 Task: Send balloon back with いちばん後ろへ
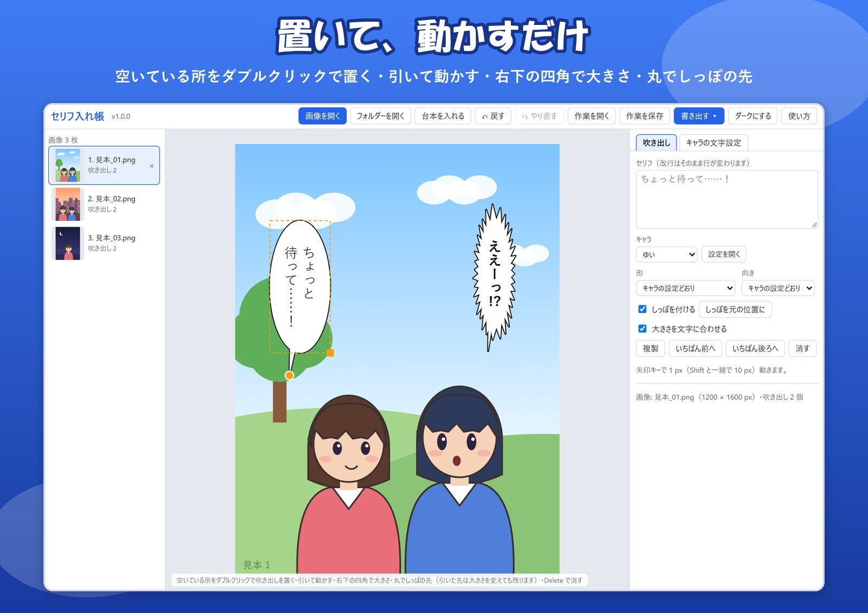point(755,348)
